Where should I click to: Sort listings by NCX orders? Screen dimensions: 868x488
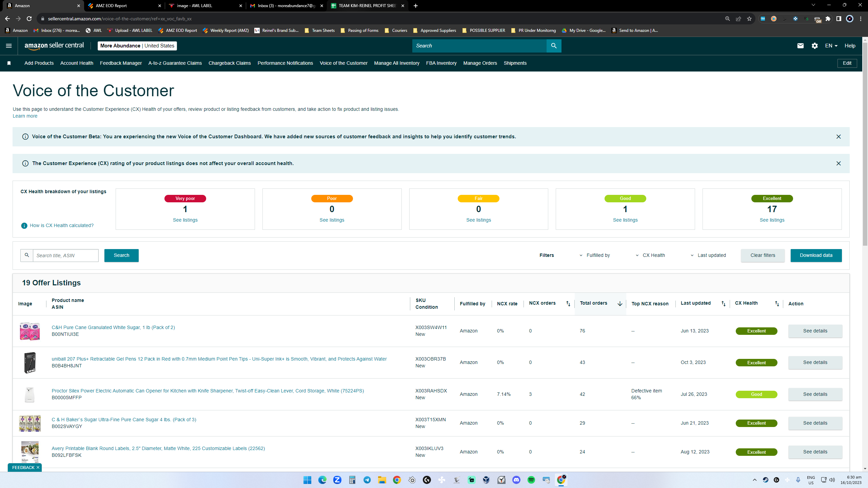click(x=568, y=304)
